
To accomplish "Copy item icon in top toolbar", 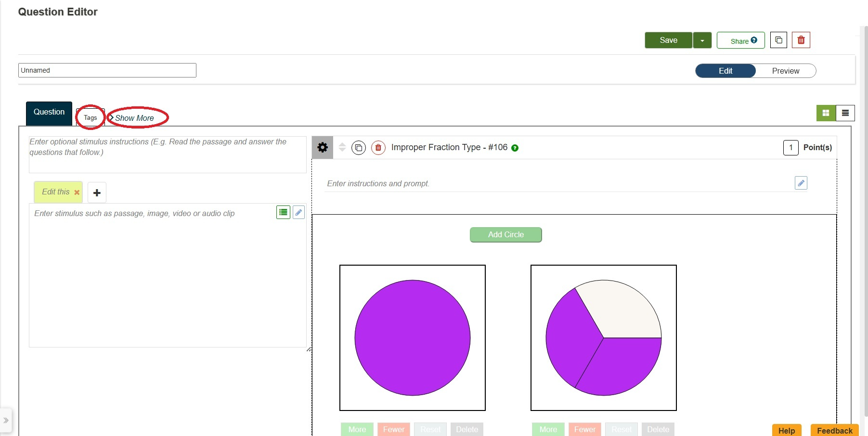I will [x=778, y=40].
